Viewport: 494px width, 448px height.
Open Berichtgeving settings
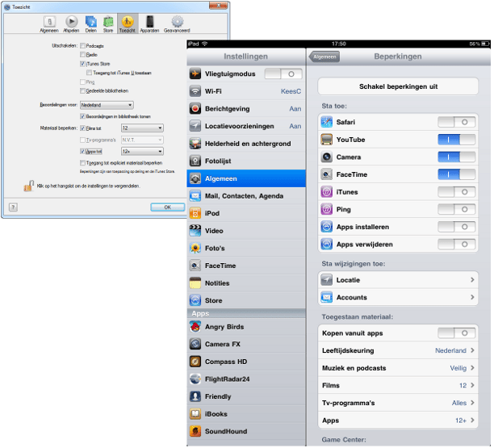(x=246, y=109)
